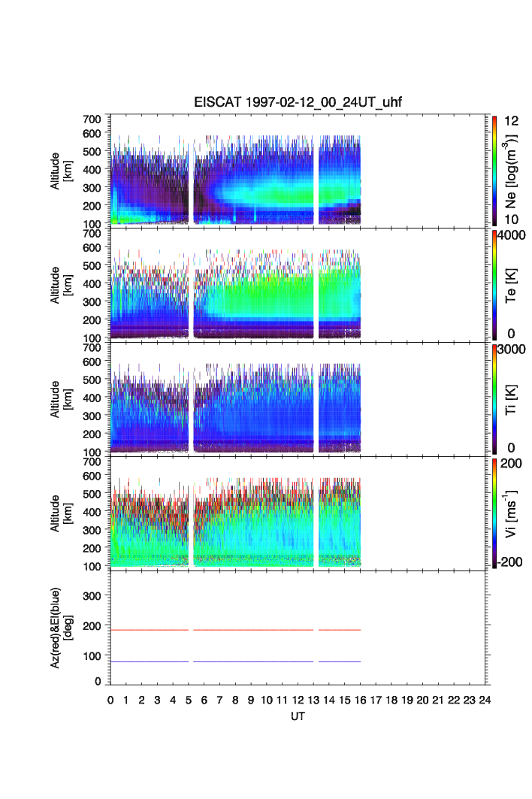532x799 pixels.
Task: Select the Ti [K] color bar label
Action: [x=511, y=400]
